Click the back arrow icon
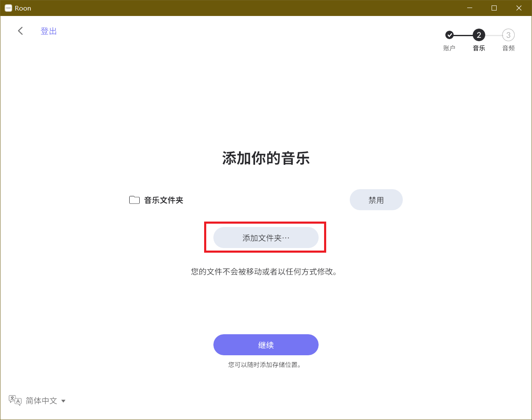532x420 pixels. [20, 31]
